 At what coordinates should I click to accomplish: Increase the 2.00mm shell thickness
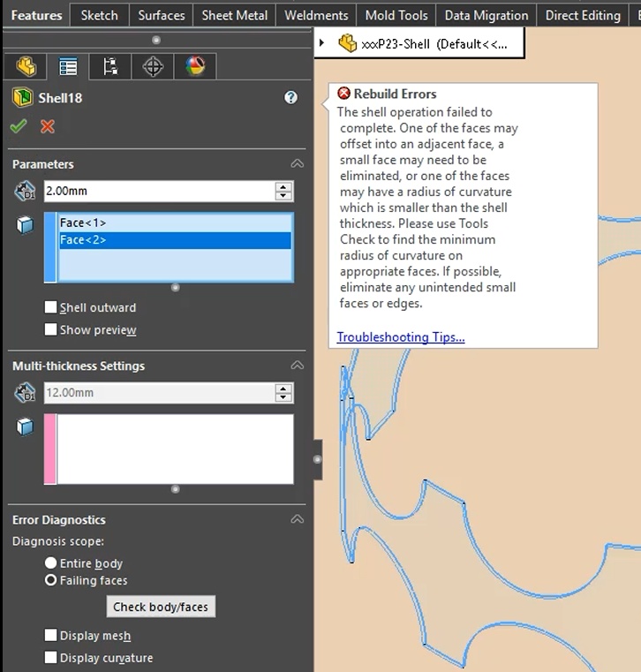click(283, 186)
